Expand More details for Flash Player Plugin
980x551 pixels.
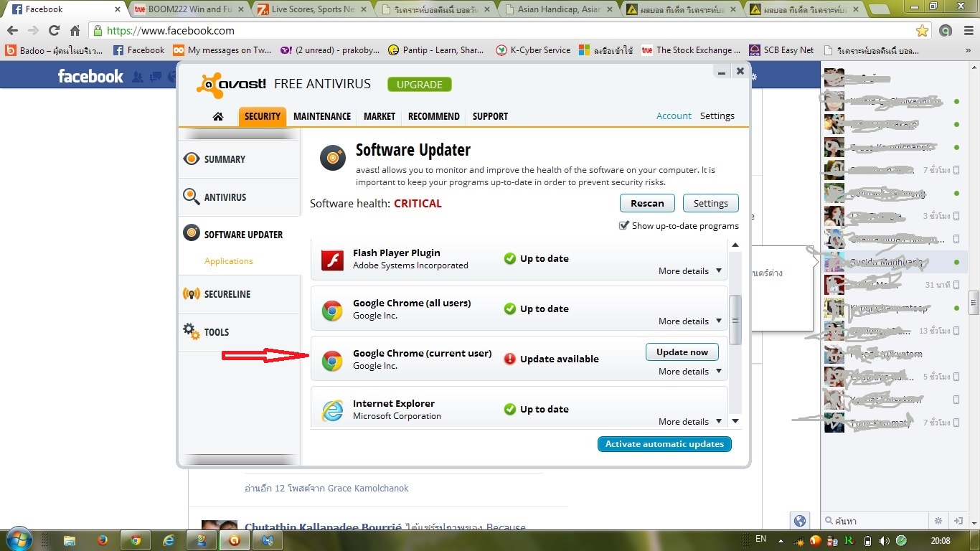(x=689, y=270)
